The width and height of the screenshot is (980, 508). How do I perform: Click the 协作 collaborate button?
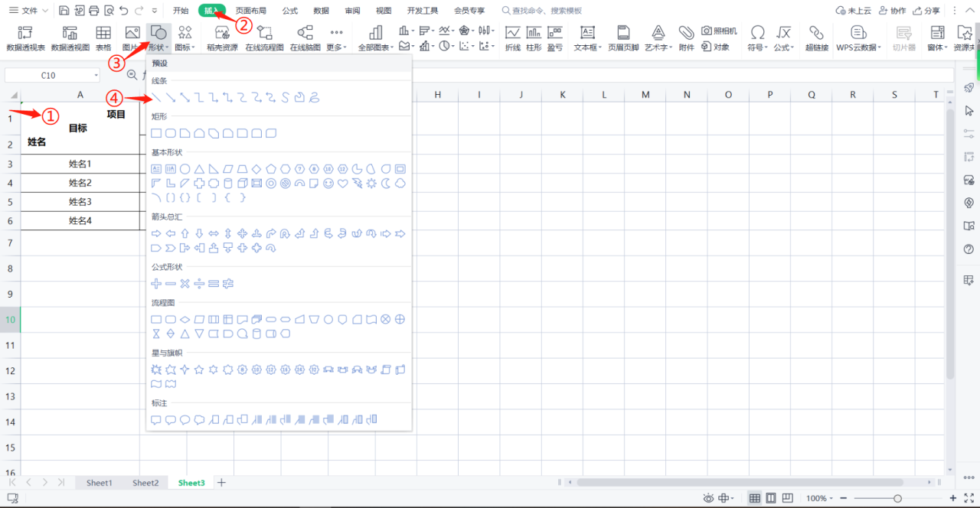pyautogui.click(x=893, y=11)
